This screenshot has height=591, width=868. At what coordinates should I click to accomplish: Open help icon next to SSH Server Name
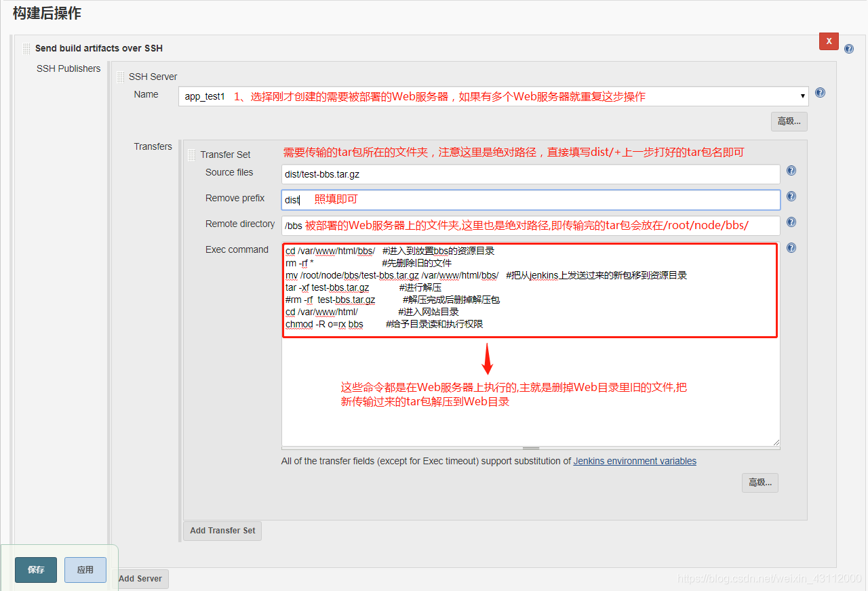tap(820, 93)
